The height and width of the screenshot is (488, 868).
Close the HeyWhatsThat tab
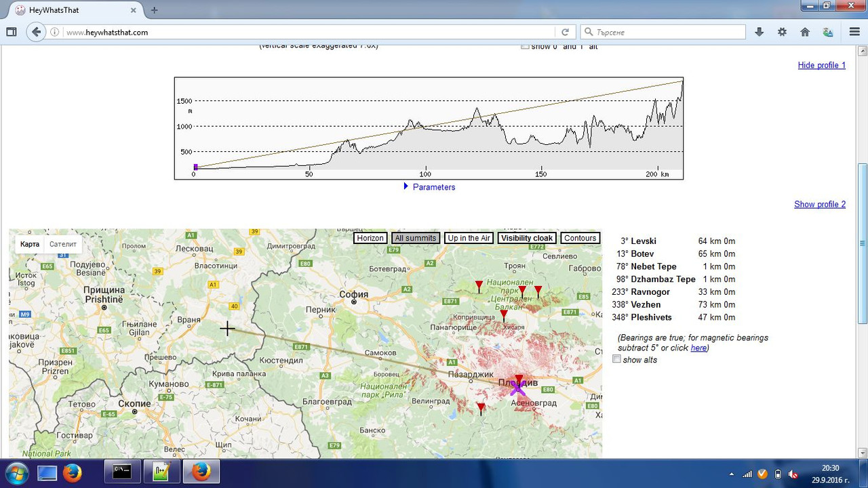click(135, 10)
